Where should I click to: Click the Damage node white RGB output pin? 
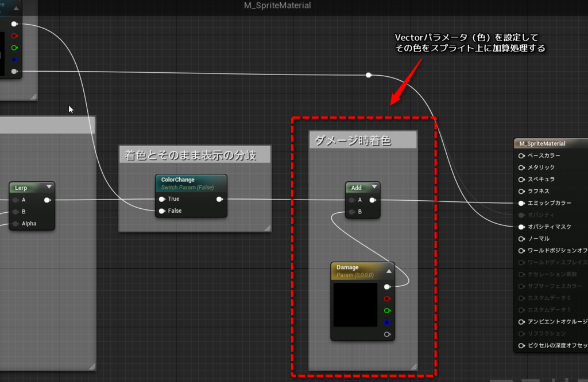pyautogui.click(x=388, y=287)
